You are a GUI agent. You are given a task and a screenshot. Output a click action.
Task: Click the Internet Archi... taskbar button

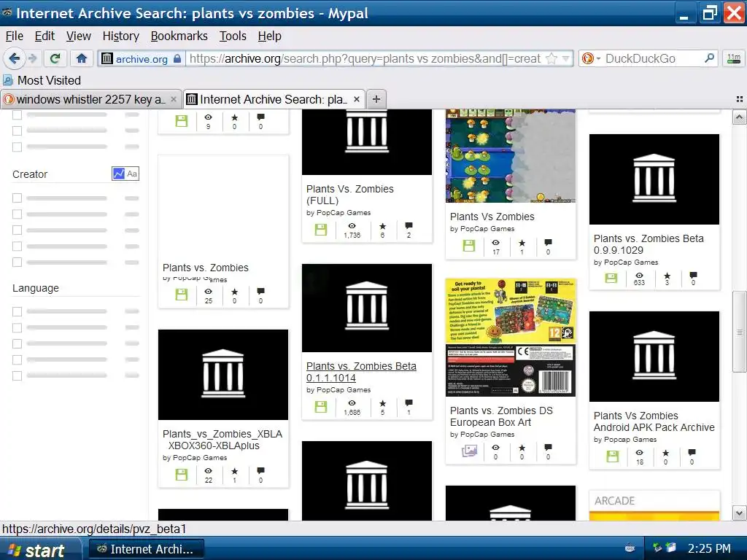[147, 549]
